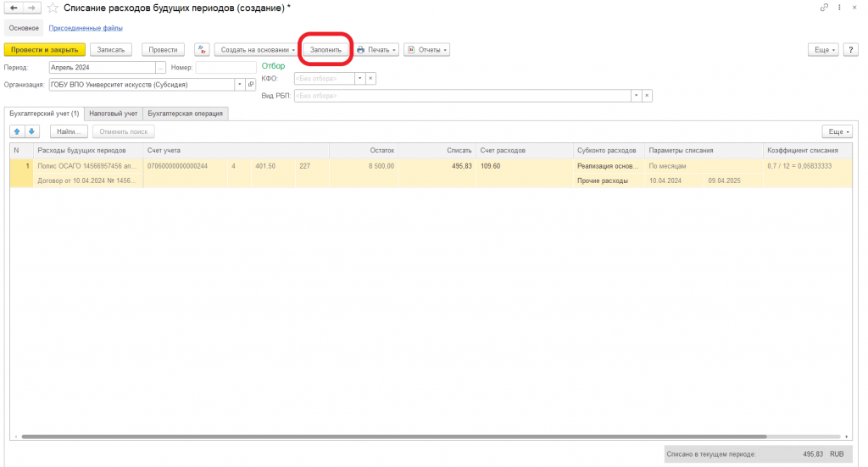Select end date cell 09.04.2025
868x467 pixels.
coord(733,181)
